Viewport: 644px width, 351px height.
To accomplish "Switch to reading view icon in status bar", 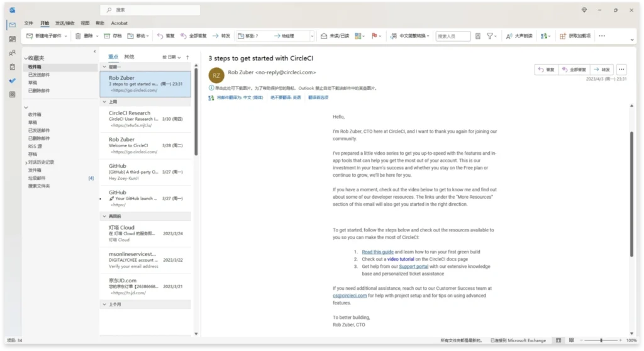I will (x=571, y=340).
